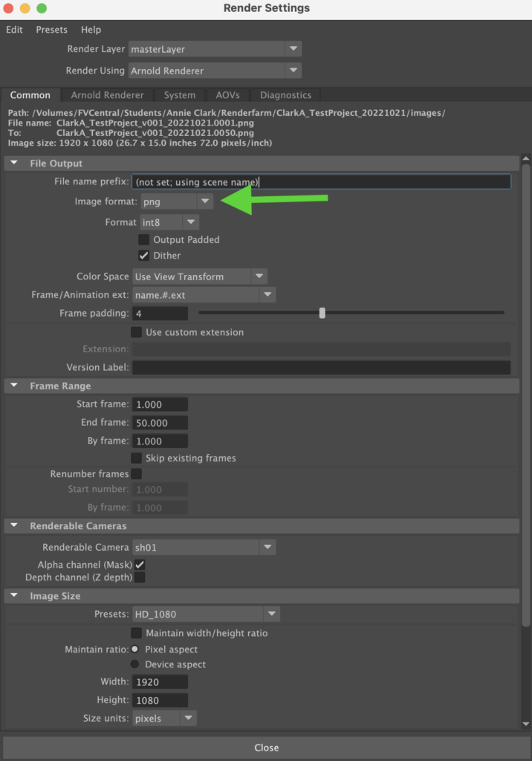Open the Render Using Arnold Renderer dropdown

(x=215, y=71)
